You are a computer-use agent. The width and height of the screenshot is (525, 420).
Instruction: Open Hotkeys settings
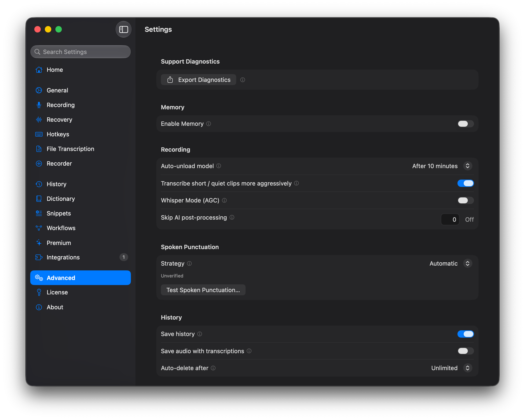click(x=81, y=134)
